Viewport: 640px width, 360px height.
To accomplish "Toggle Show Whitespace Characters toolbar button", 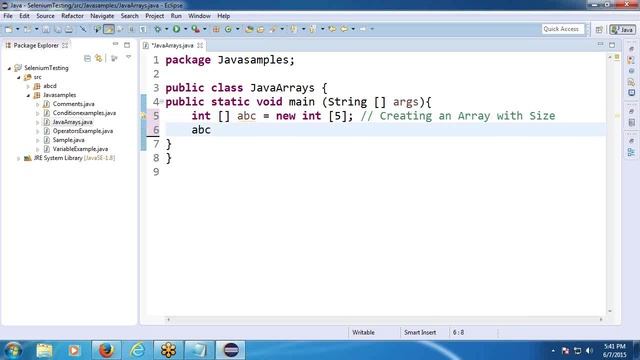I will pos(143,29).
